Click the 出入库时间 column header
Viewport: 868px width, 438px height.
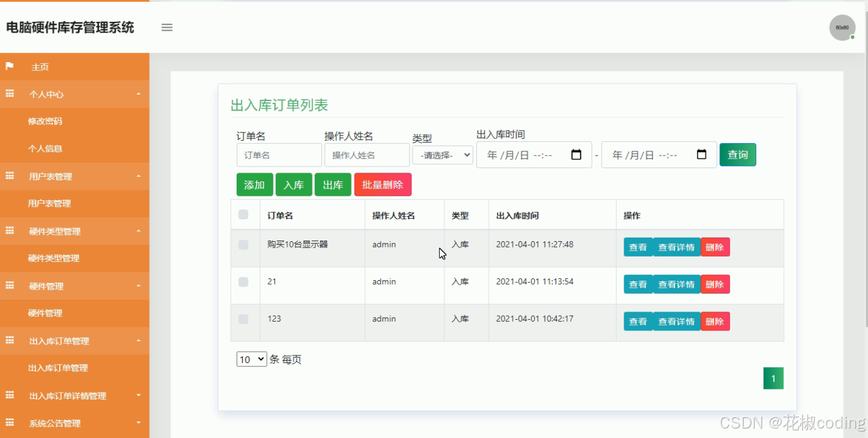pos(517,216)
